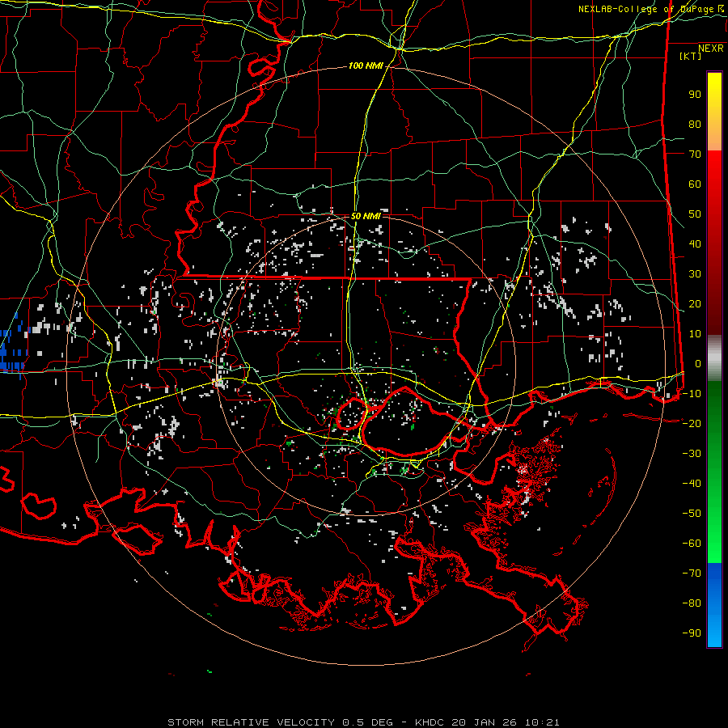This screenshot has height=728, width=728.
Task: Click the -30 value on velocity scale
Action: coord(692,454)
